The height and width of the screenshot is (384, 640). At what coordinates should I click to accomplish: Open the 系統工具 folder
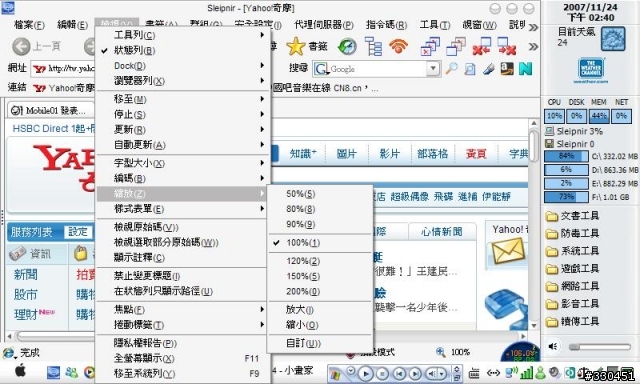(x=572, y=251)
